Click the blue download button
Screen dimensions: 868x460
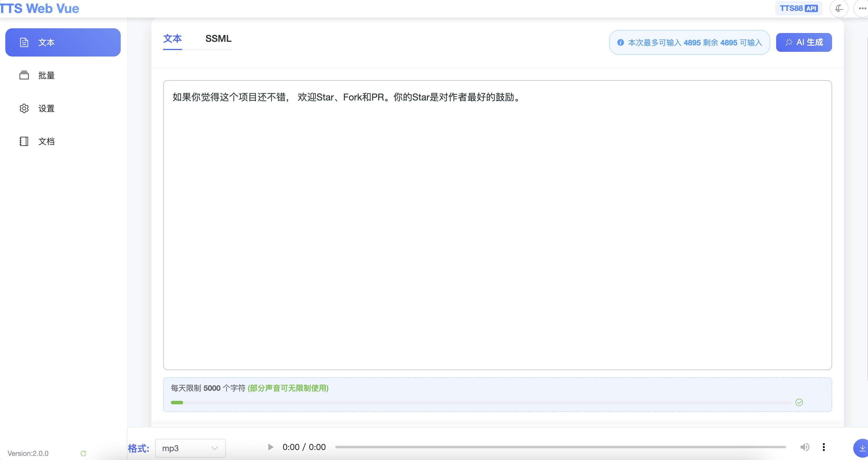[862, 448]
